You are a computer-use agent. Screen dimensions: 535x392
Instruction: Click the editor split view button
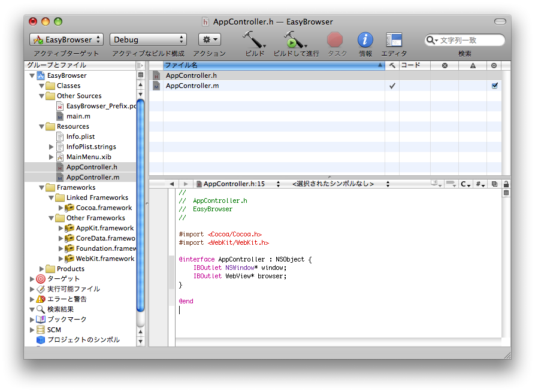tap(506, 193)
